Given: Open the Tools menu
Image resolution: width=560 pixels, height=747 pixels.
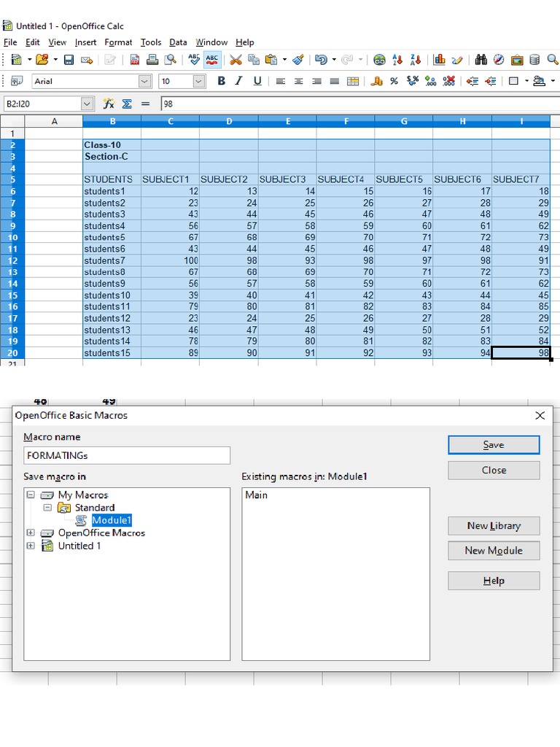Looking at the screenshot, I should [x=151, y=42].
